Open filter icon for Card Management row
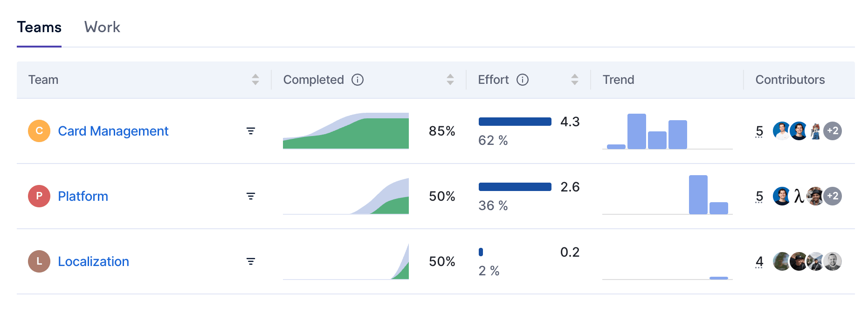This screenshot has height=314, width=868. point(251,131)
